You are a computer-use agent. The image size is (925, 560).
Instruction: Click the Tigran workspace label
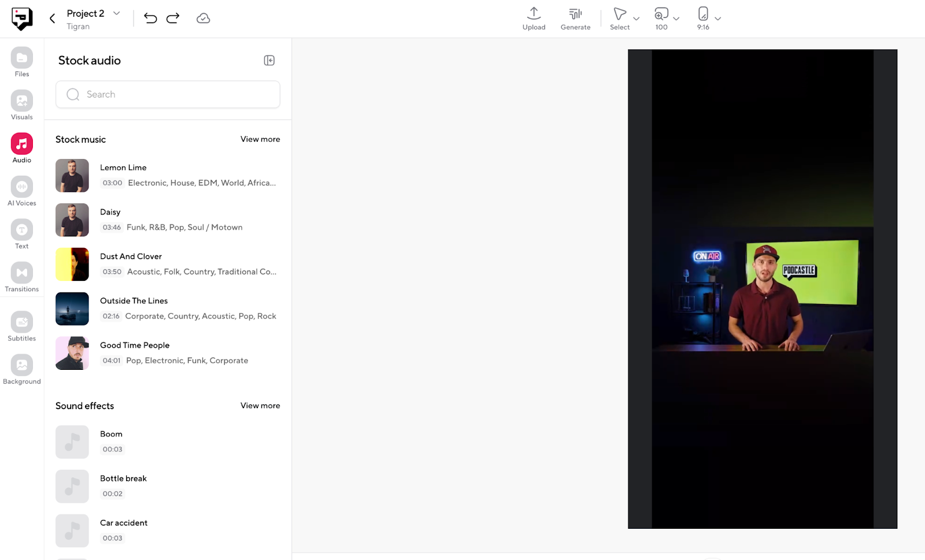click(78, 27)
